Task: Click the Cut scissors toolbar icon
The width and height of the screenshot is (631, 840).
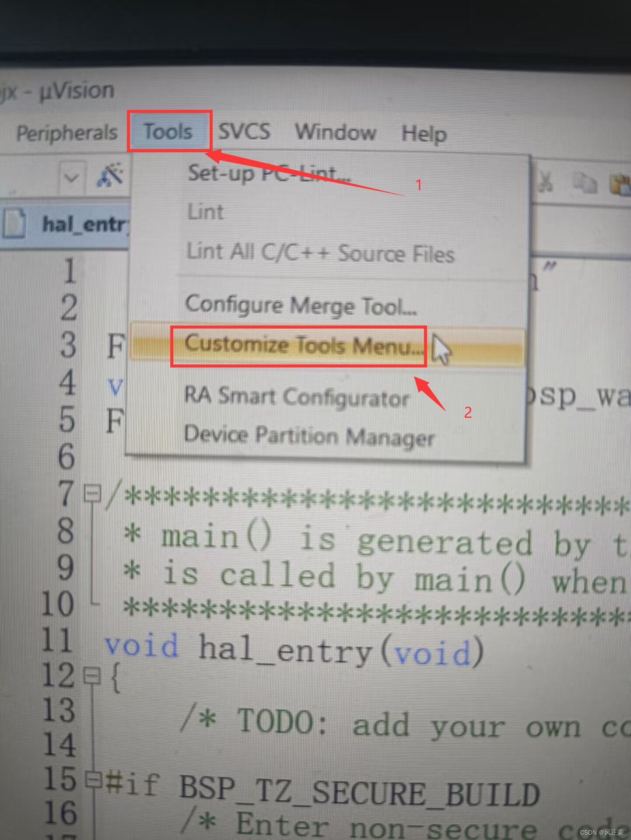Action: (545, 182)
